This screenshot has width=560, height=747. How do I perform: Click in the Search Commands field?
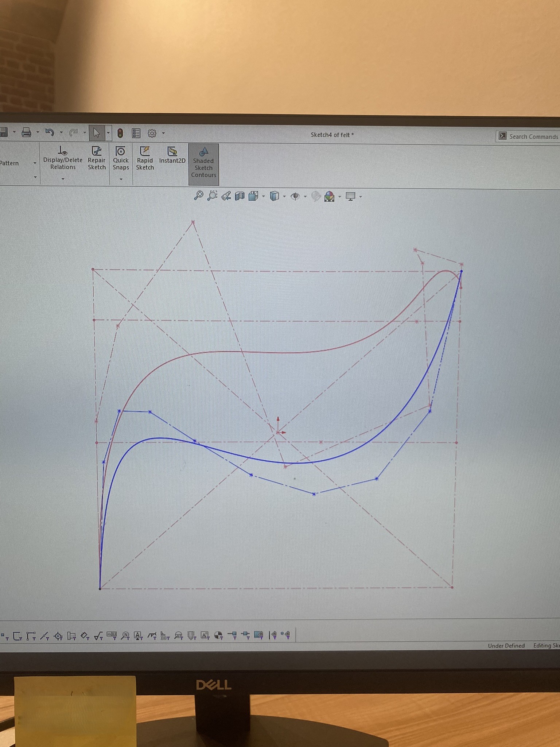(529, 136)
